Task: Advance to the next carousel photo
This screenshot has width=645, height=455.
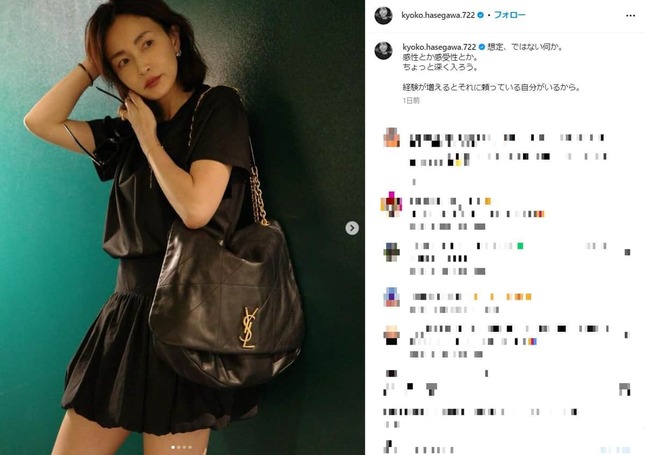Action: [352, 228]
